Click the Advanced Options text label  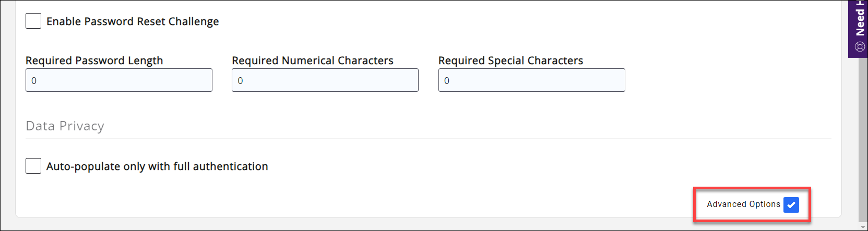pos(743,204)
